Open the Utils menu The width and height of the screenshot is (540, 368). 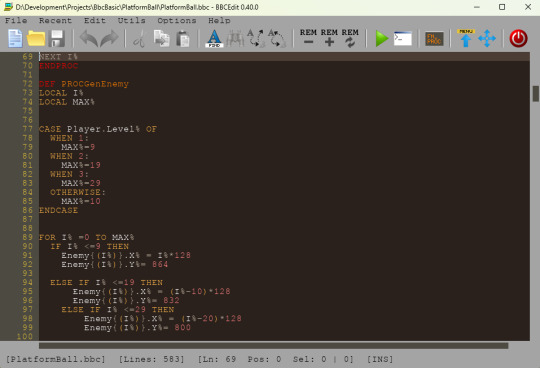(132, 21)
